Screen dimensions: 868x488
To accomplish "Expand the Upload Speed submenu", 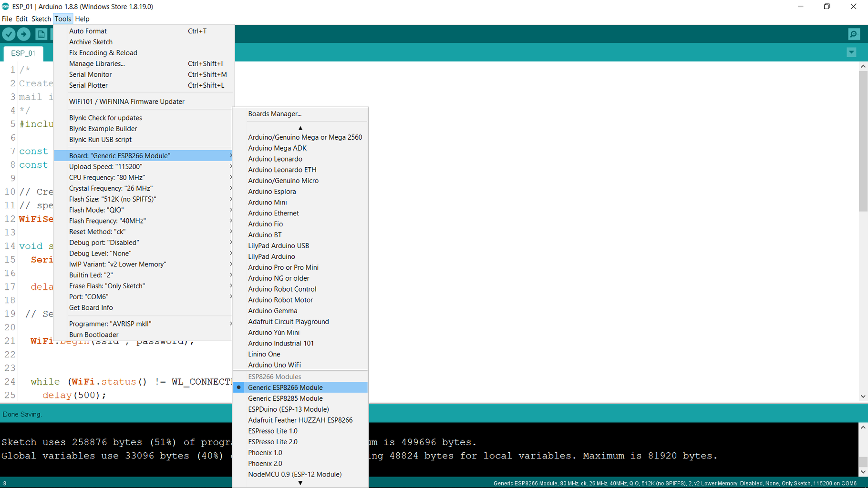I will [106, 166].
